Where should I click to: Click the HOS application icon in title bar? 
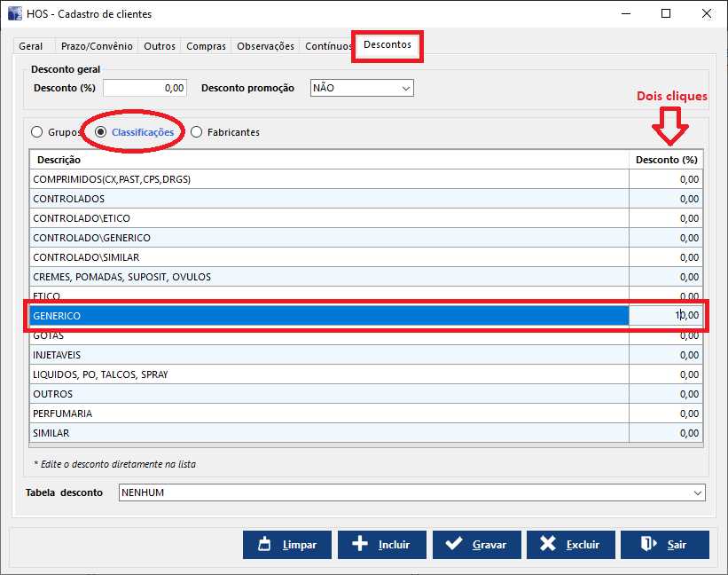(x=15, y=14)
